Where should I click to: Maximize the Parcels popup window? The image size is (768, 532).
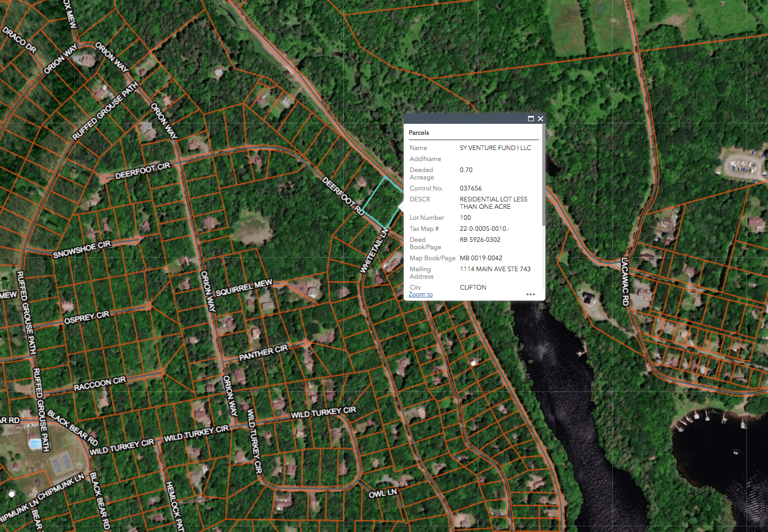coord(531,119)
